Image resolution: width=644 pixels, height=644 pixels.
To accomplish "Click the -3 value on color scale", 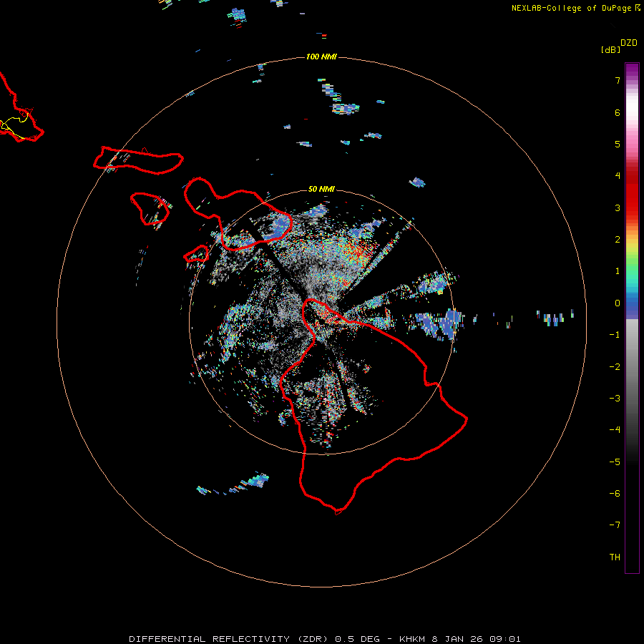I will coord(615,399).
